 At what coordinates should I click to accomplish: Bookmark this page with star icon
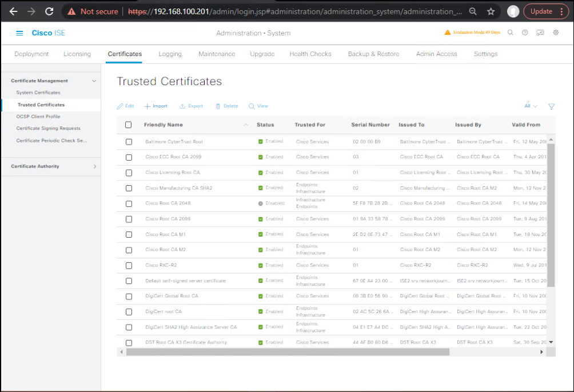coord(491,11)
